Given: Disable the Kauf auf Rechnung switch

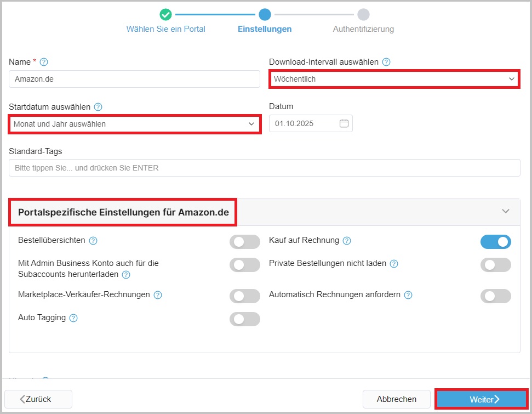Looking at the screenshot, I should [495, 242].
